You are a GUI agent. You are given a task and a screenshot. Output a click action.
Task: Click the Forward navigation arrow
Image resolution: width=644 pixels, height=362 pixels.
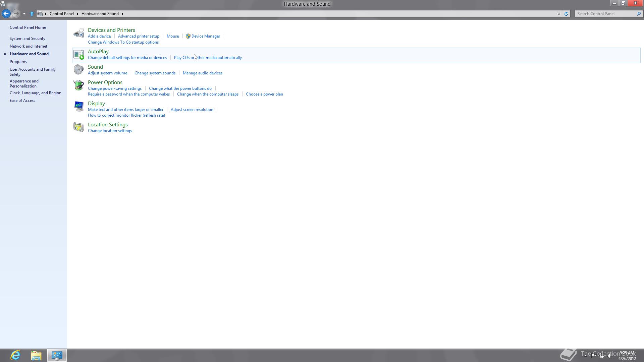pos(16,14)
